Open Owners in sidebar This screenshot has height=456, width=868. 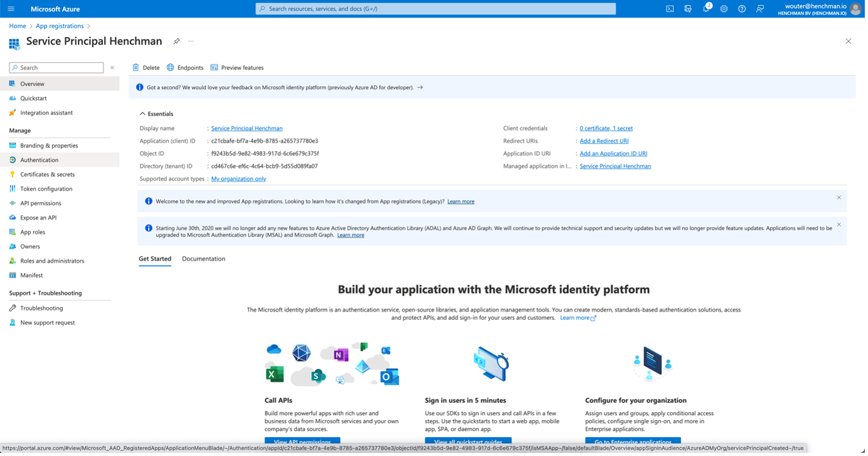point(60,247)
